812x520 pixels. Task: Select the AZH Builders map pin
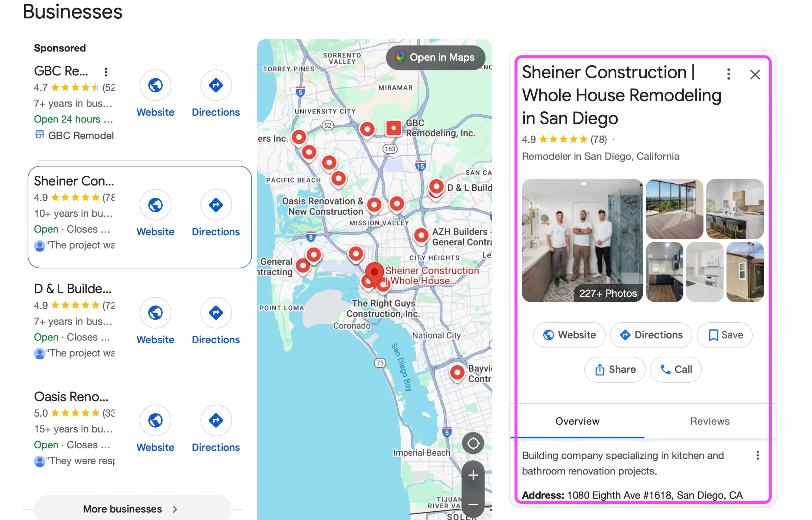coord(421,235)
